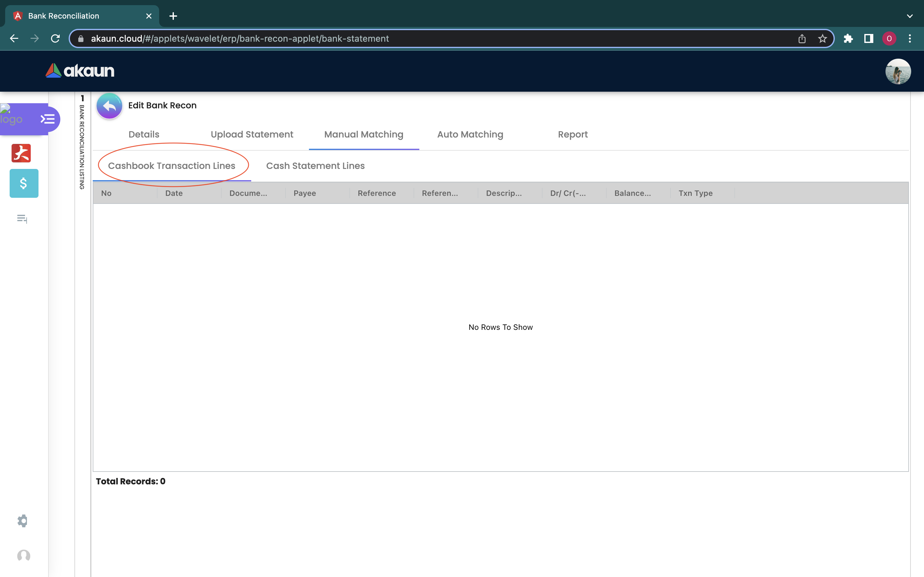This screenshot has width=924, height=577.
Task: Open the Chrome three-dot menu
Action: click(x=910, y=38)
